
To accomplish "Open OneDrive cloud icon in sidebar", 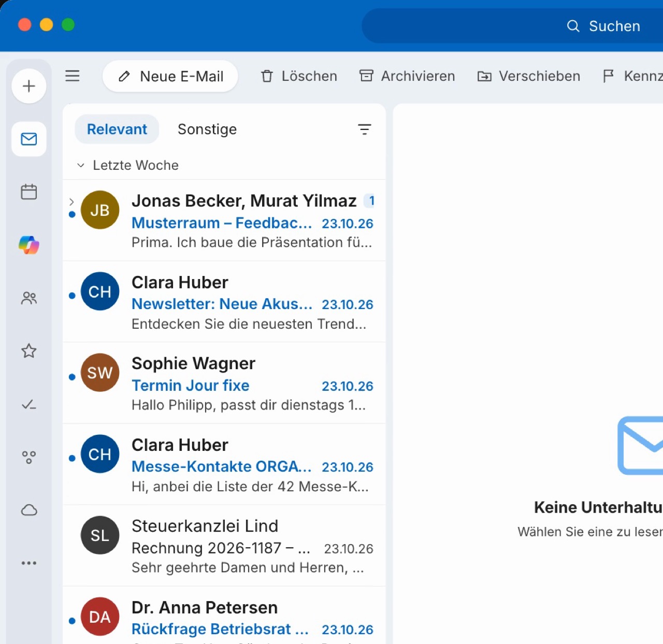I will pos(29,510).
